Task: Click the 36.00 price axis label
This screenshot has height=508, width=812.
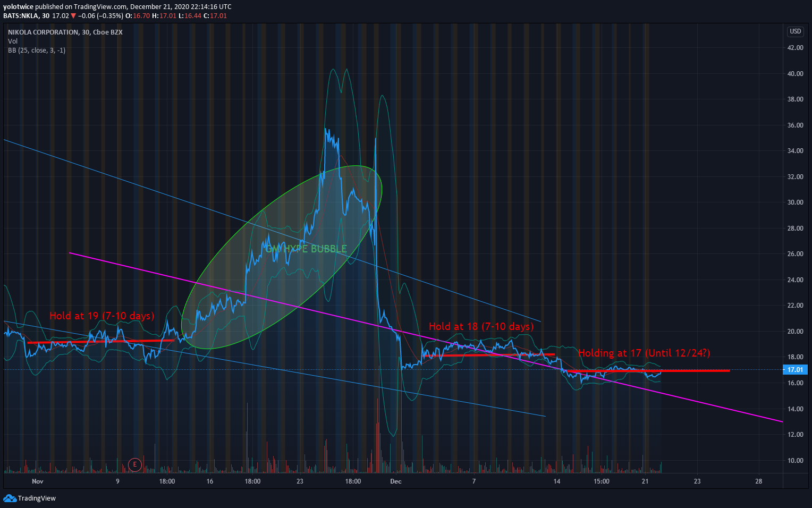Action: pos(795,125)
